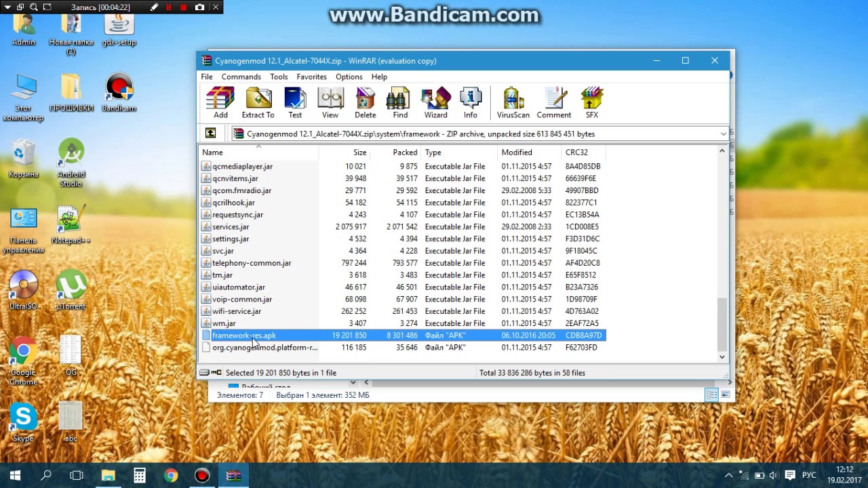
Task: Run the Test archive tool
Action: coord(295,103)
